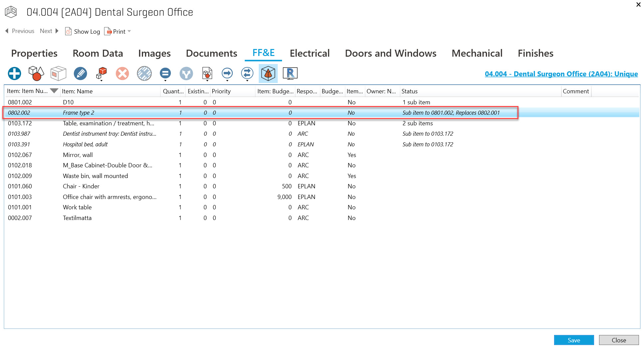Click the Save button

[x=573, y=340]
